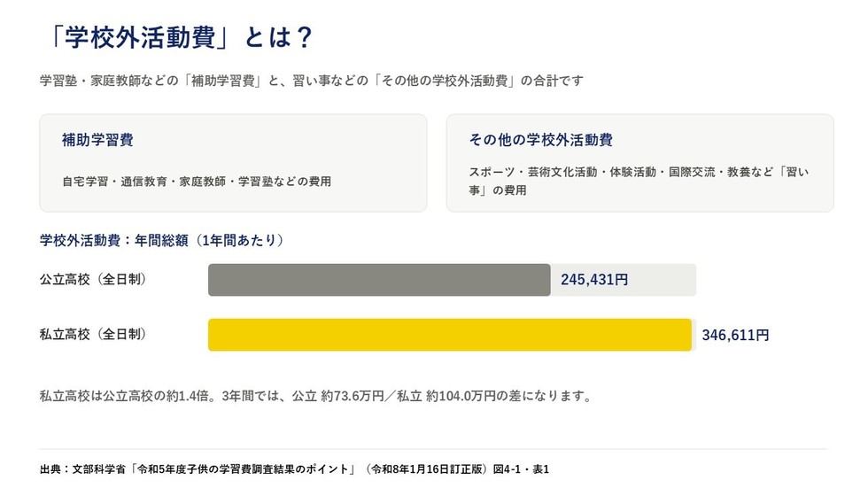Click inside the 補助学習費 card panel
The height and width of the screenshot is (488, 868).
[233, 163]
